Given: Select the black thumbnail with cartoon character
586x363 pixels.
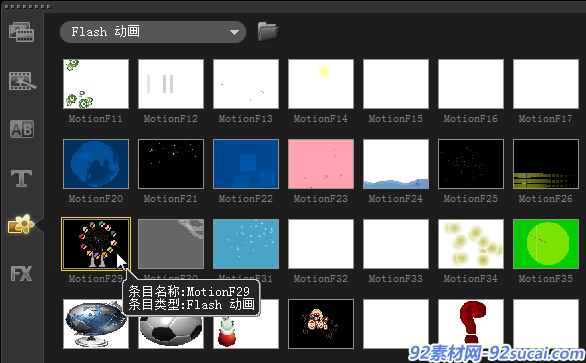Looking at the screenshot, I should [321, 324].
